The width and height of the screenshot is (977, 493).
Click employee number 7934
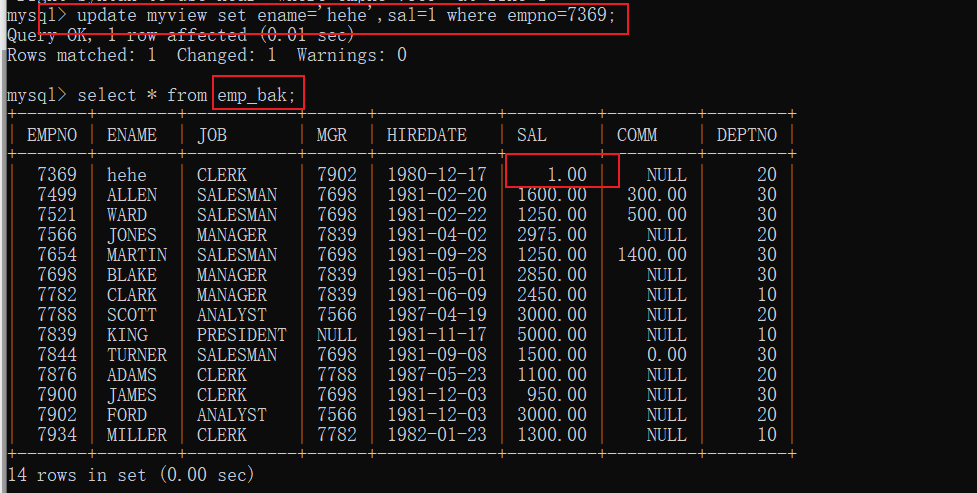click(x=57, y=434)
